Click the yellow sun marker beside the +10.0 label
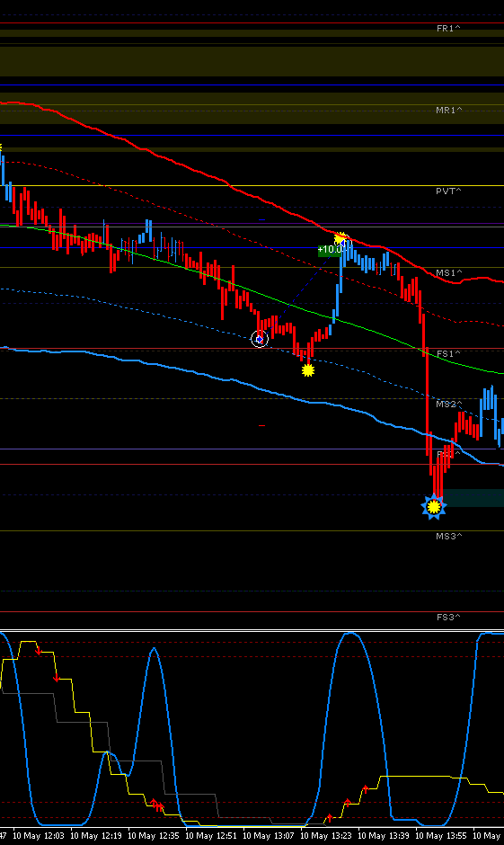 point(340,238)
